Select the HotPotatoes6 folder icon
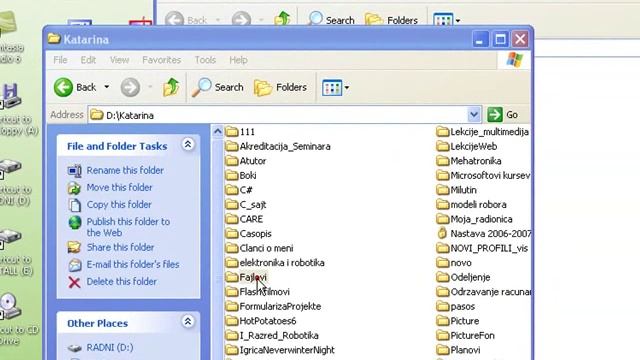The image size is (640, 360). click(x=232, y=321)
